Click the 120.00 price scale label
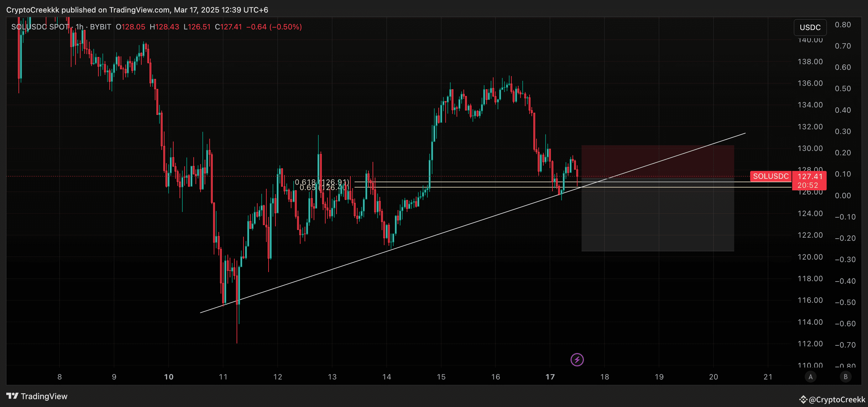Image resolution: width=868 pixels, height=407 pixels. 810,257
